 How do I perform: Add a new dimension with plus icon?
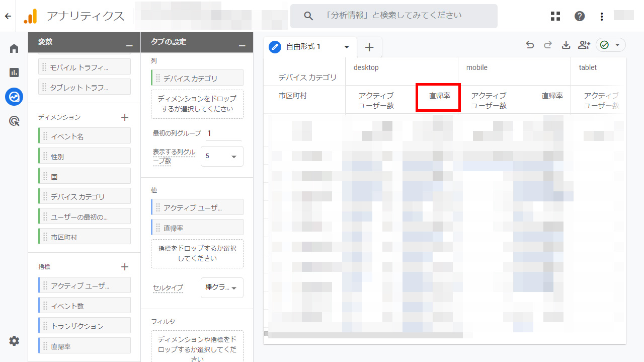[x=125, y=117]
